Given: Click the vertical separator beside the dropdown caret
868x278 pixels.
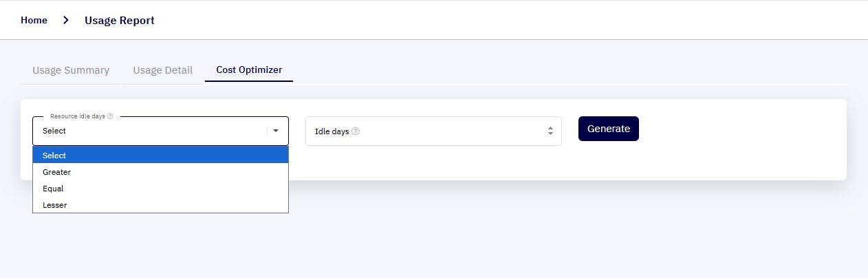Looking at the screenshot, I should pyautogui.click(x=268, y=131).
